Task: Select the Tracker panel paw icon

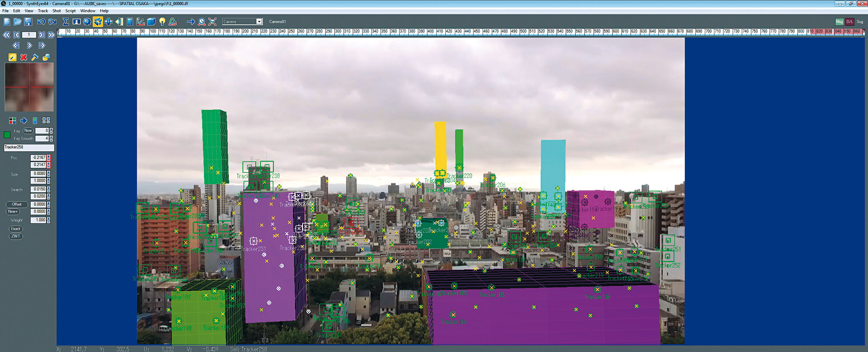Action: [x=98, y=22]
